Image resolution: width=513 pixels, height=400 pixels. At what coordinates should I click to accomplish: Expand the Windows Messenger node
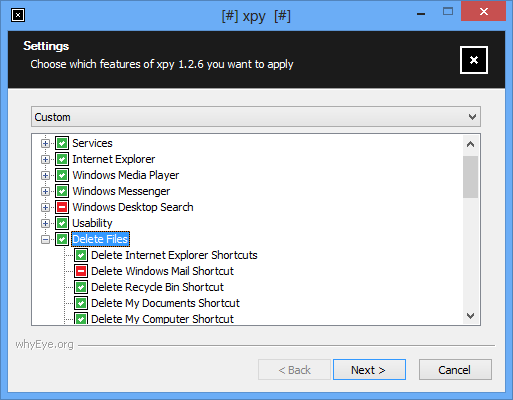(x=45, y=192)
